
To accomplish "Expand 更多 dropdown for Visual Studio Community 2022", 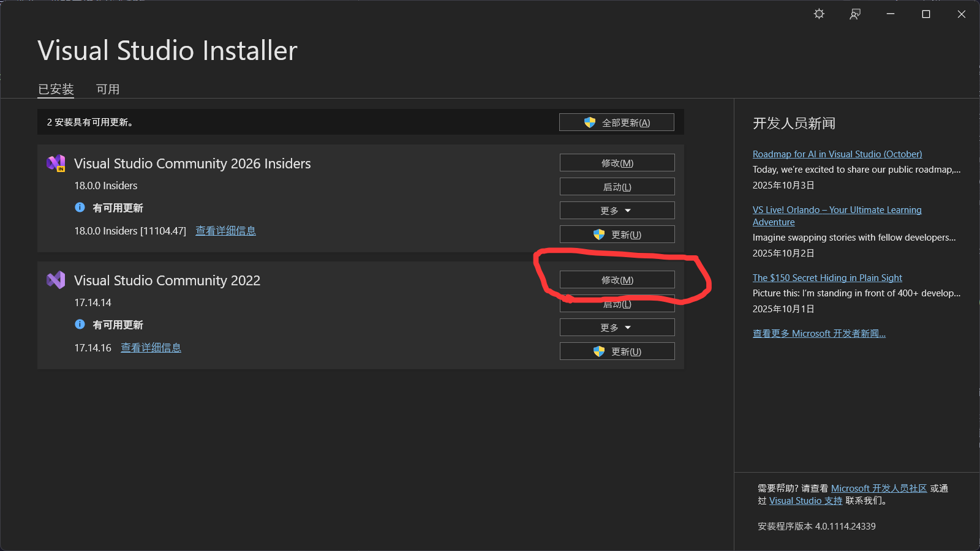I will click(617, 328).
